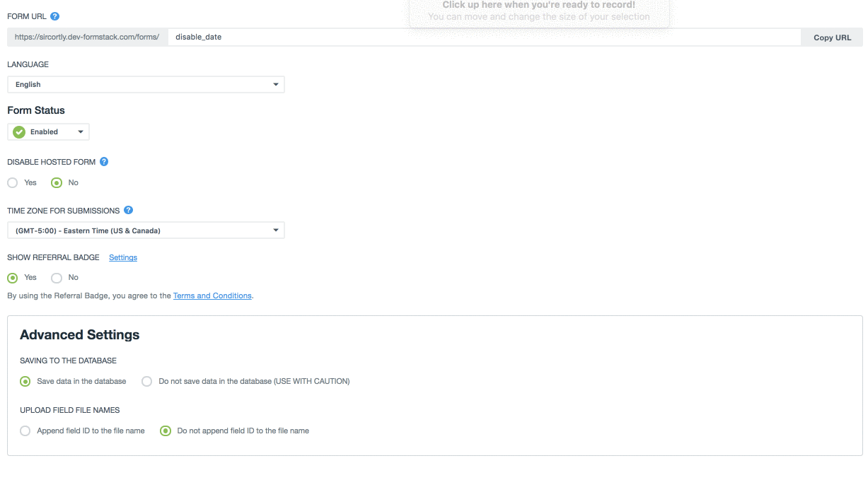Select No for Disable Hosted Form

(x=56, y=182)
